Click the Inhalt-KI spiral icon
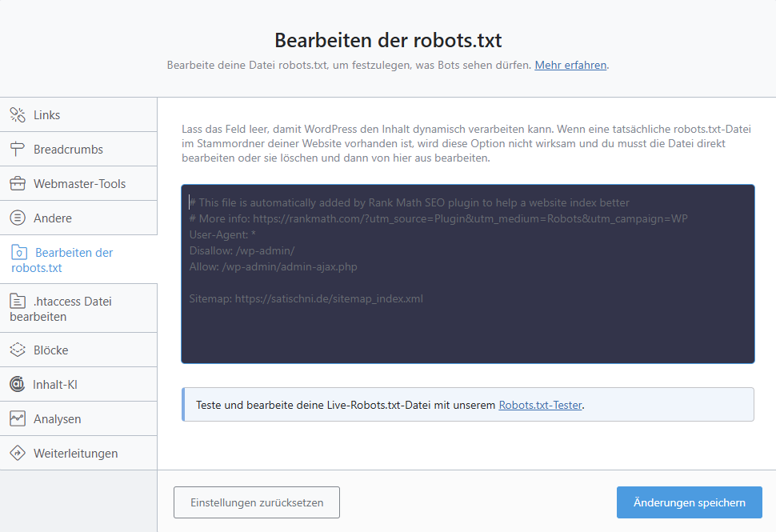 18,384
